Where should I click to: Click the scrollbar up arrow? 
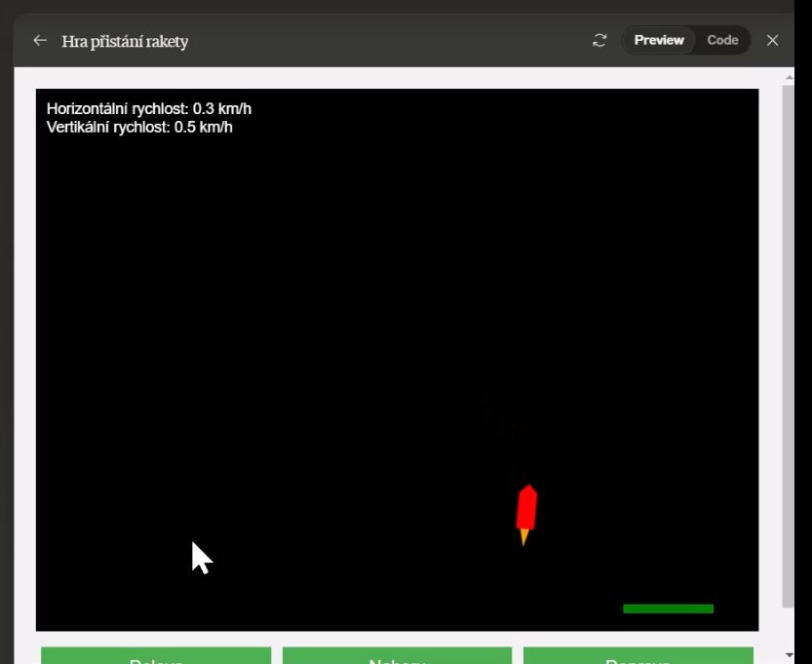(789, 78)
